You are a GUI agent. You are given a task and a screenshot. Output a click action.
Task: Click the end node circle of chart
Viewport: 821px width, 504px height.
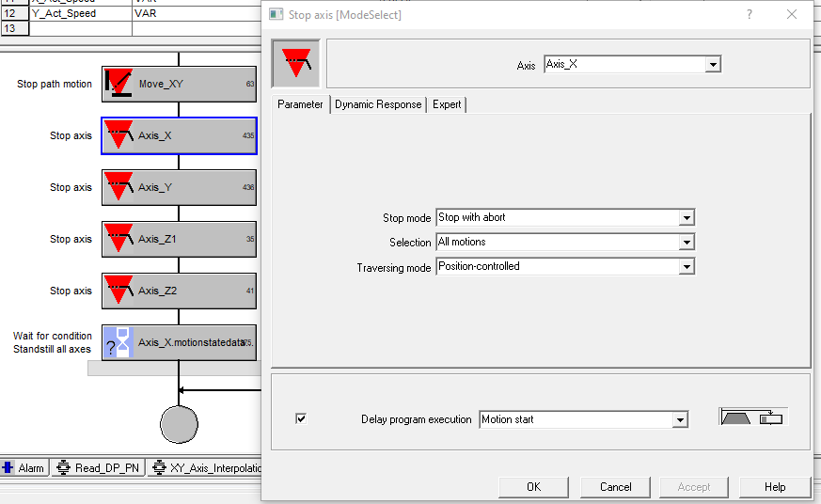coord(179,424)
